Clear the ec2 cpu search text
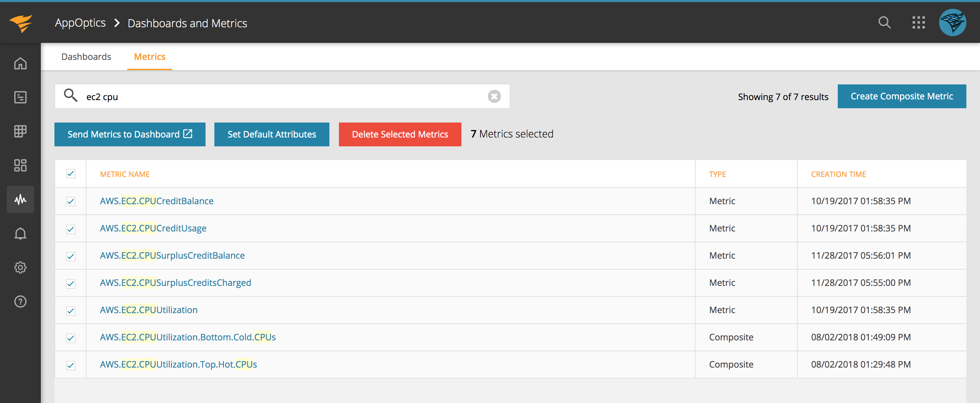Image resolution: width=980 pixels, height=403 pixels. point(494,97)
